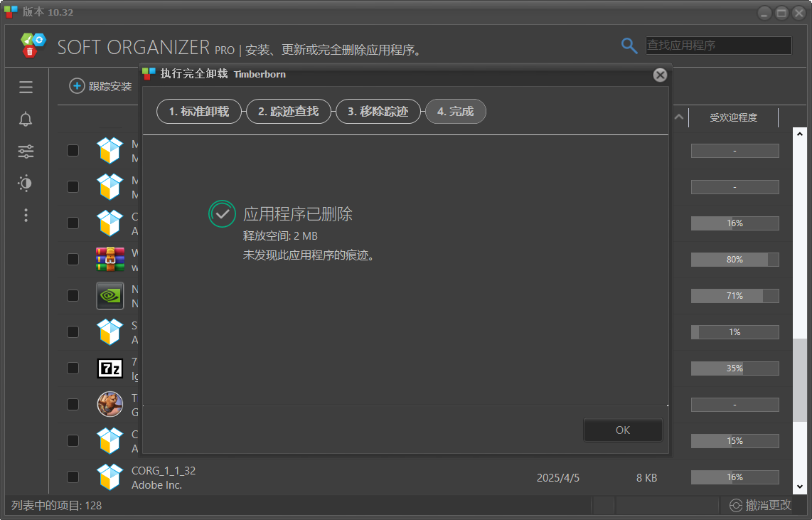Select the NVIDIA application icon

pos(110,295)
